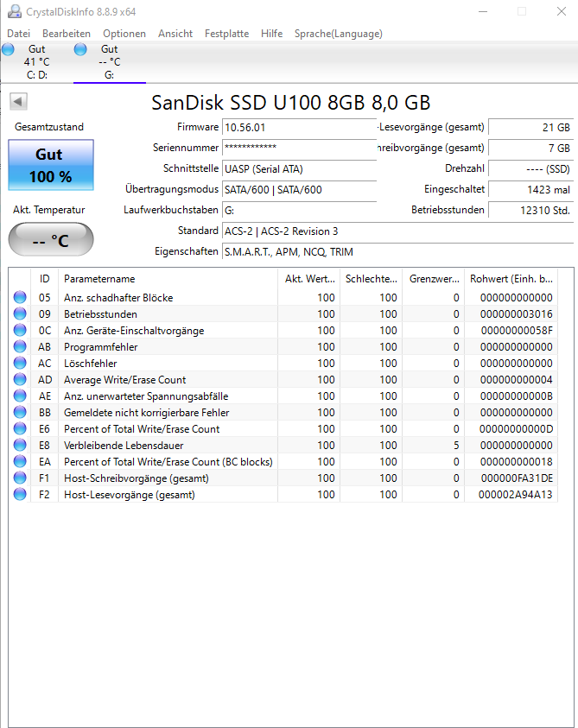Select 'Percent of Total Write/Erase Count (BC blocks)' text
The width and height of the screenshot is (578, 728).
click(x=168, y=461)
